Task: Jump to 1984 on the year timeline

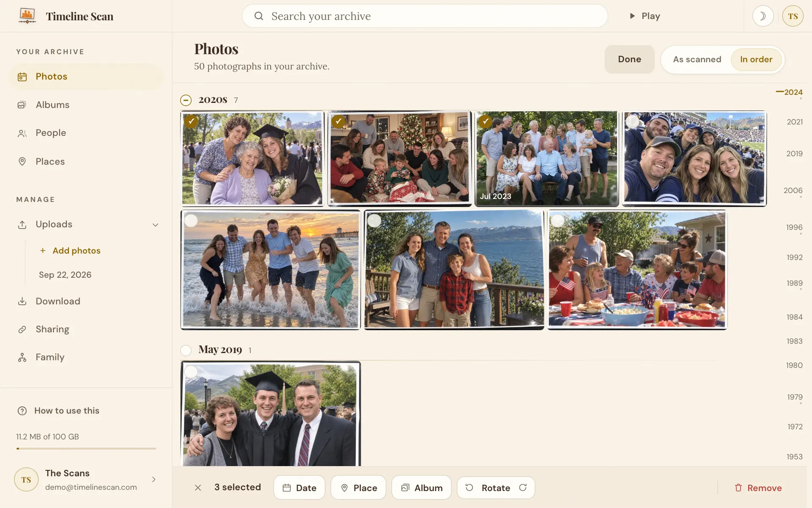Action: 794,317
